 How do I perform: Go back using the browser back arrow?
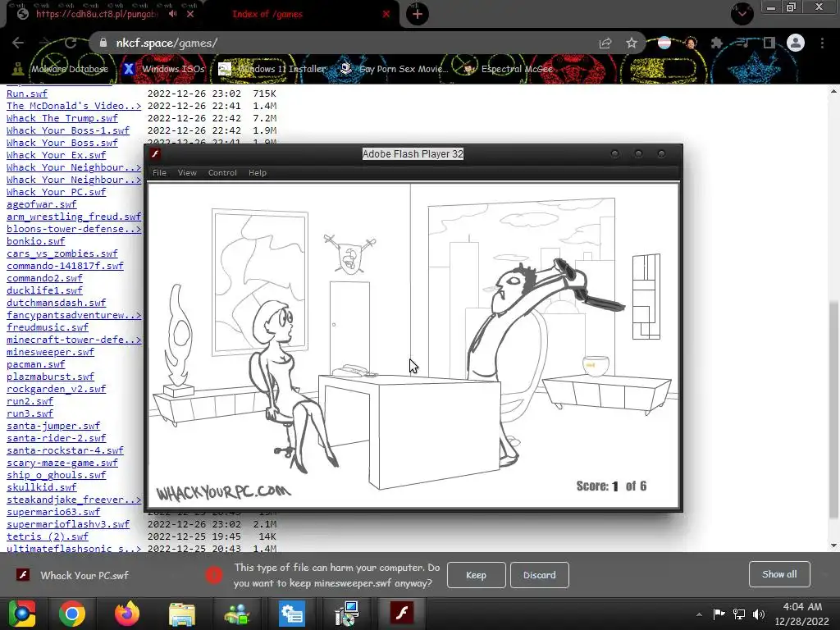coord(18,43)
